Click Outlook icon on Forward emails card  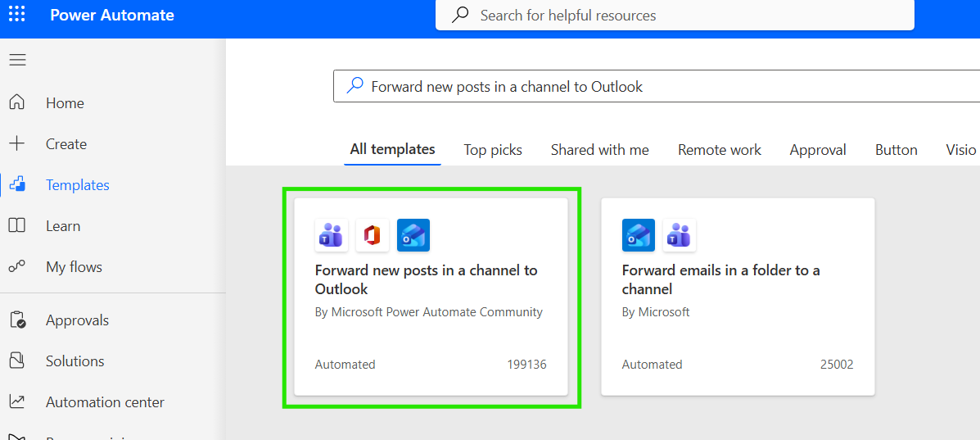click(x=638, y=235)
